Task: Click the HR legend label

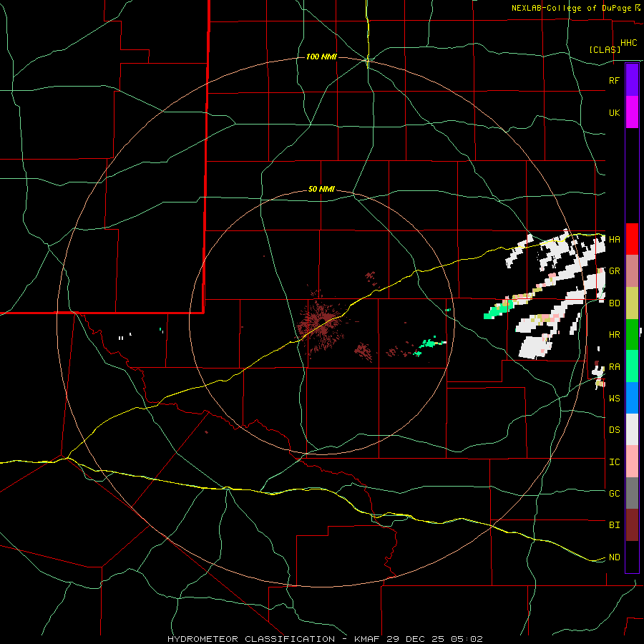Action: (614, 335)
